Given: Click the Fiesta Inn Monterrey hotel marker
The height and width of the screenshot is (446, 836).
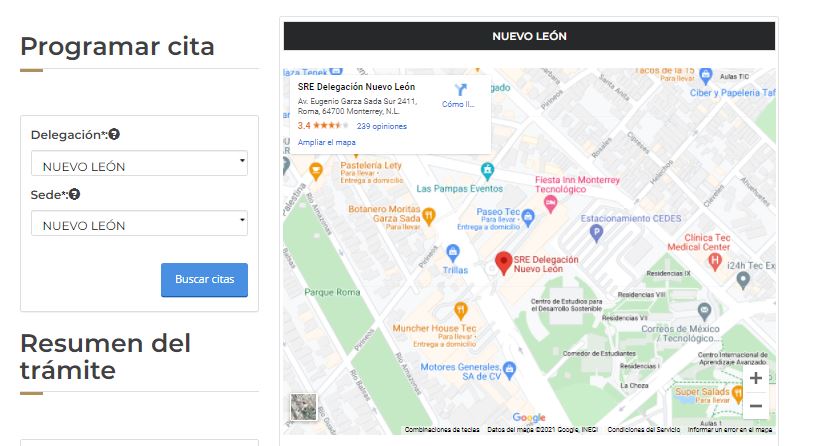Looking at the screenshot, I should pos(550,204).
